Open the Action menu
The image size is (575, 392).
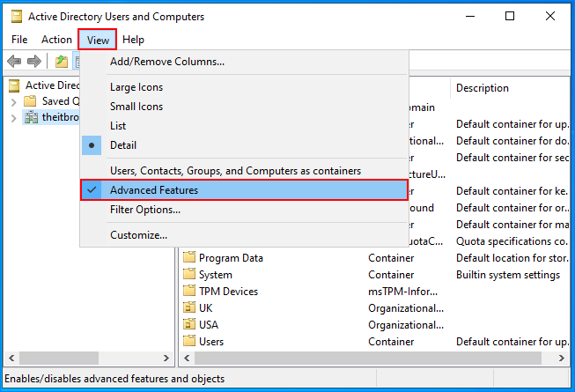coord(56,40)
